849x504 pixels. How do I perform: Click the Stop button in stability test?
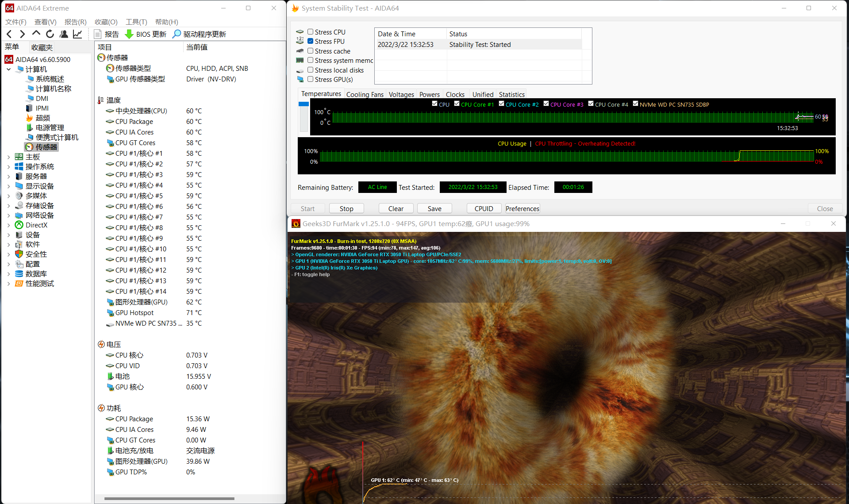(x=346, y=208)
